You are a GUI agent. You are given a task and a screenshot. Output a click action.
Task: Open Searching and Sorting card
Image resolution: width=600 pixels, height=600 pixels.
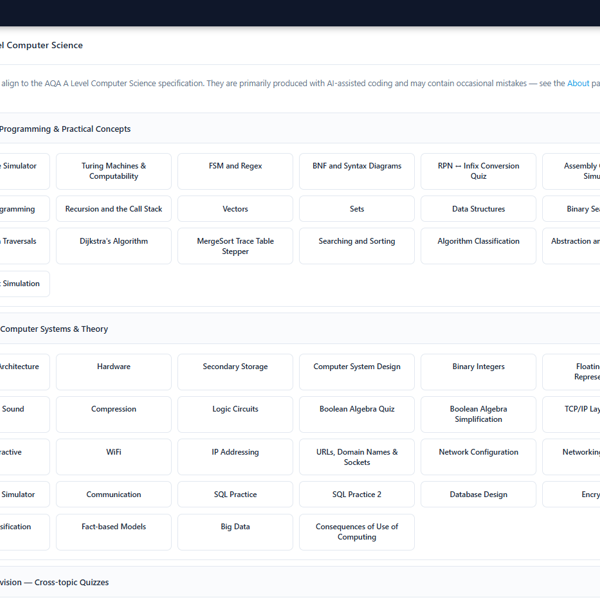[x=357, y=246]
